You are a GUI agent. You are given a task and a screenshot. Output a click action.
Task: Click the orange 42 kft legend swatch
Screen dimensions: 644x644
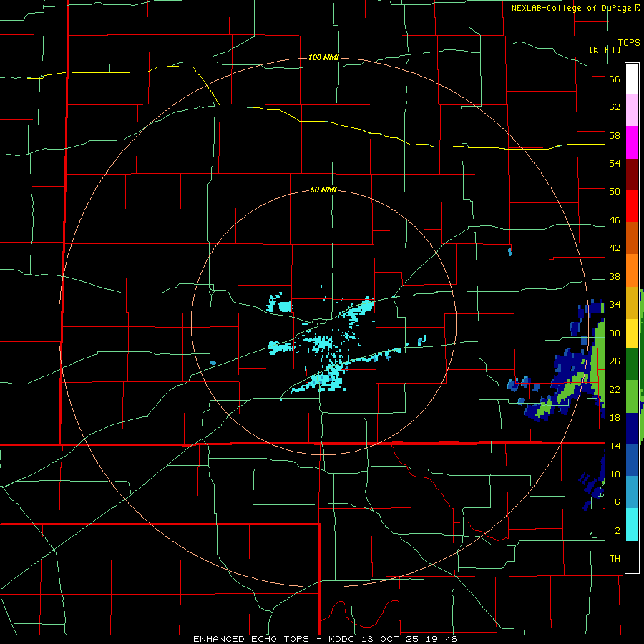[632, 270]
